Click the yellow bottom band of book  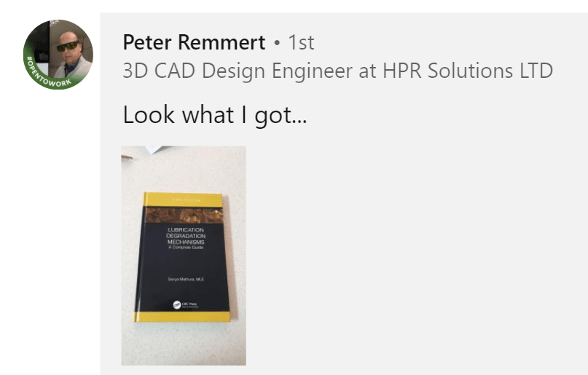click(x=182, y=317)
